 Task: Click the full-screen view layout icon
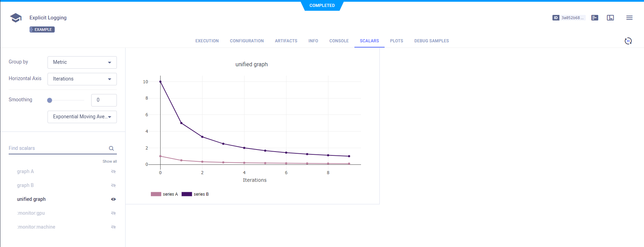click(610, 18)
